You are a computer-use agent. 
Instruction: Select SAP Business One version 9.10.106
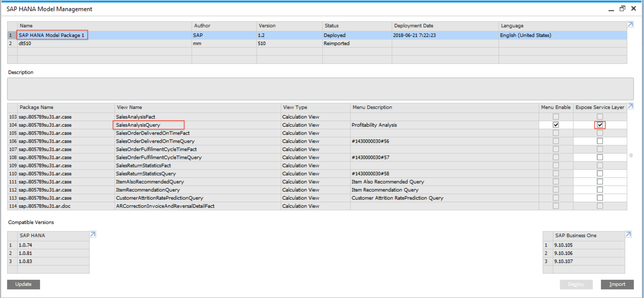584,253
